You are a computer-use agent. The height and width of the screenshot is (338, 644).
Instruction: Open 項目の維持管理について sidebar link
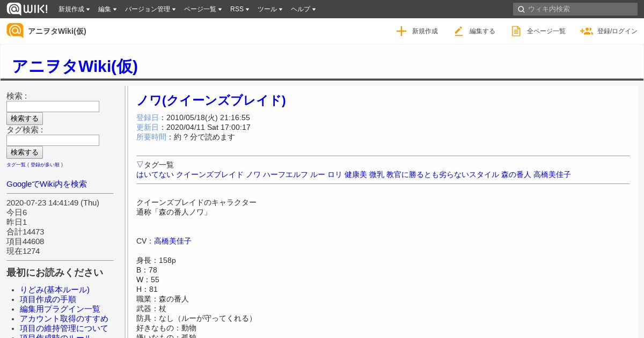point(64,328)
